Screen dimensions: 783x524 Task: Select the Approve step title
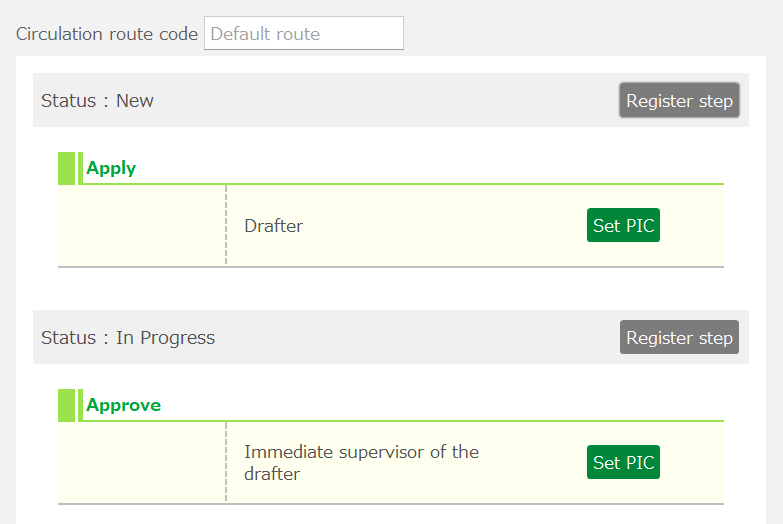123,405
